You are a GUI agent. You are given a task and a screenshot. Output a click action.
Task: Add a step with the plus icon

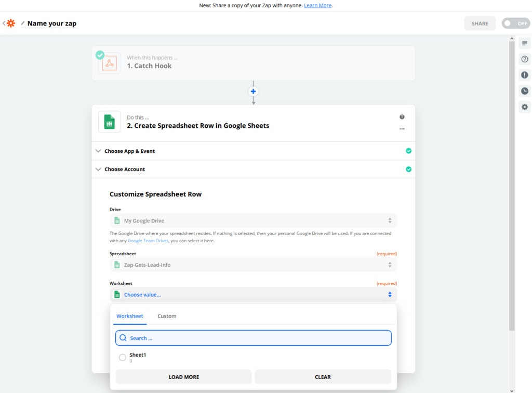253,91
